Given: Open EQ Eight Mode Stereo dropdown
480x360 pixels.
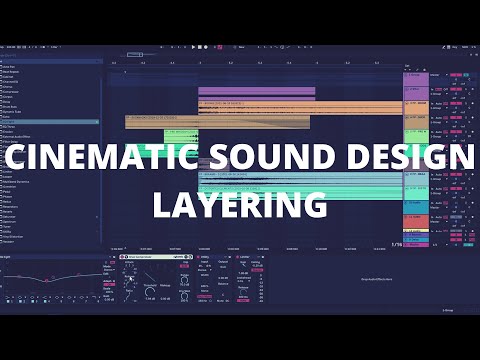Looking at the screenshot, I should click(108, 270).
